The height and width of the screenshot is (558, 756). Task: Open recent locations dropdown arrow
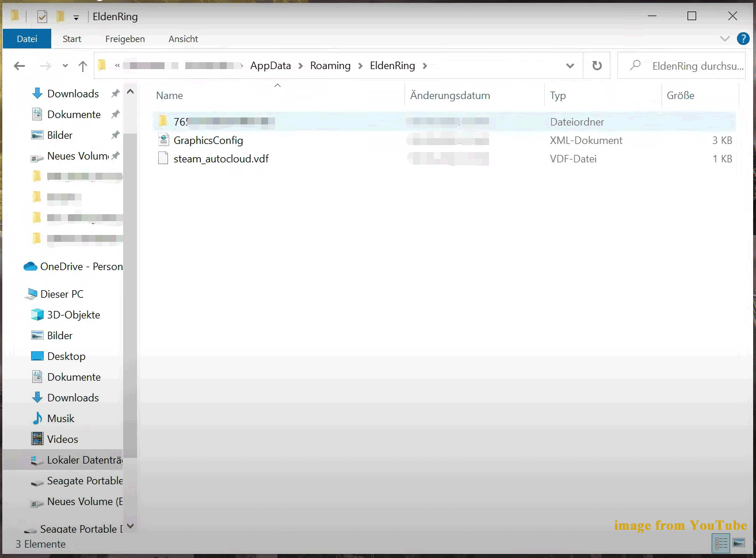65,66
